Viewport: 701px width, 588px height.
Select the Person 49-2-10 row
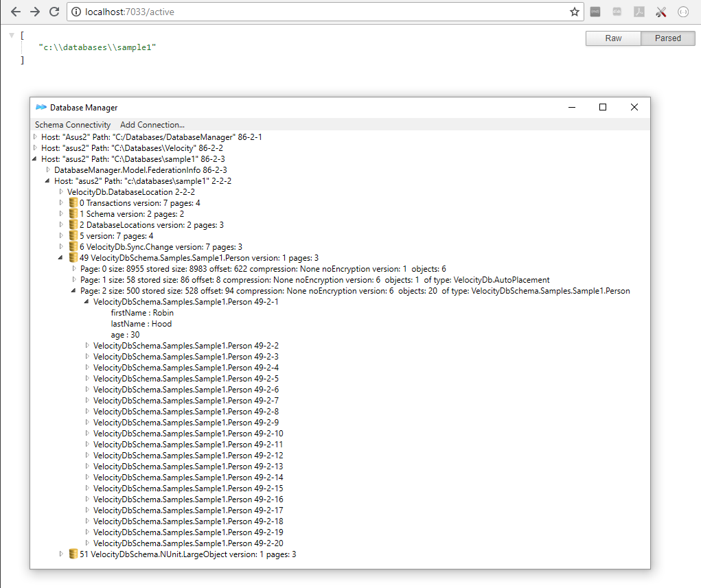click(x=188, y=434)
